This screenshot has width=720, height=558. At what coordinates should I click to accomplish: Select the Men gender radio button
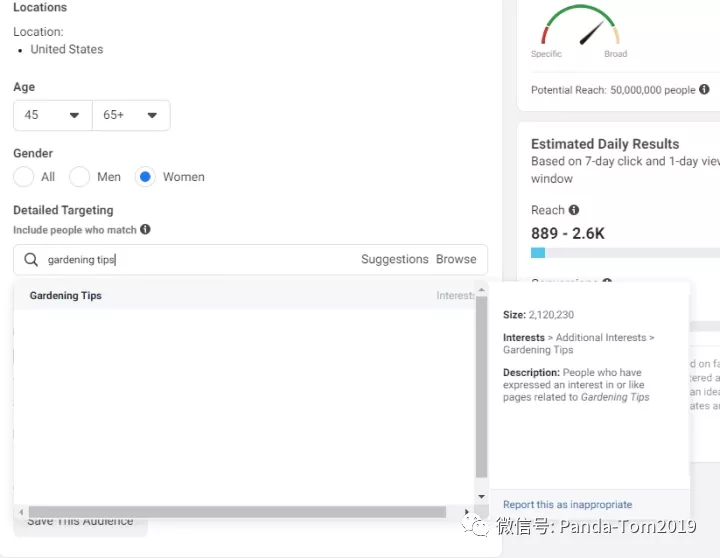point(79,177)
